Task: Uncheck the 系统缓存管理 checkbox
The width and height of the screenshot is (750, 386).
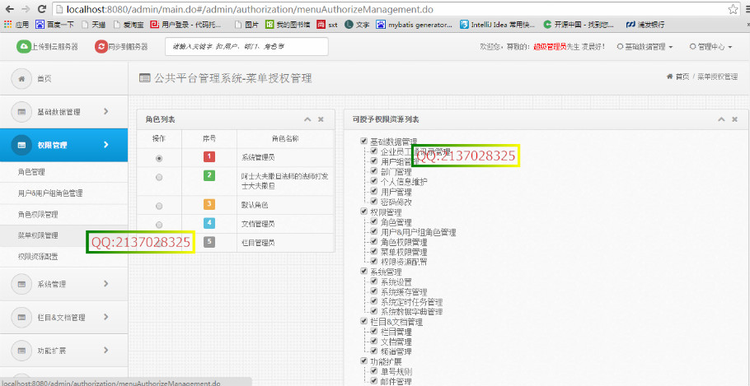Action: (374, 291)
